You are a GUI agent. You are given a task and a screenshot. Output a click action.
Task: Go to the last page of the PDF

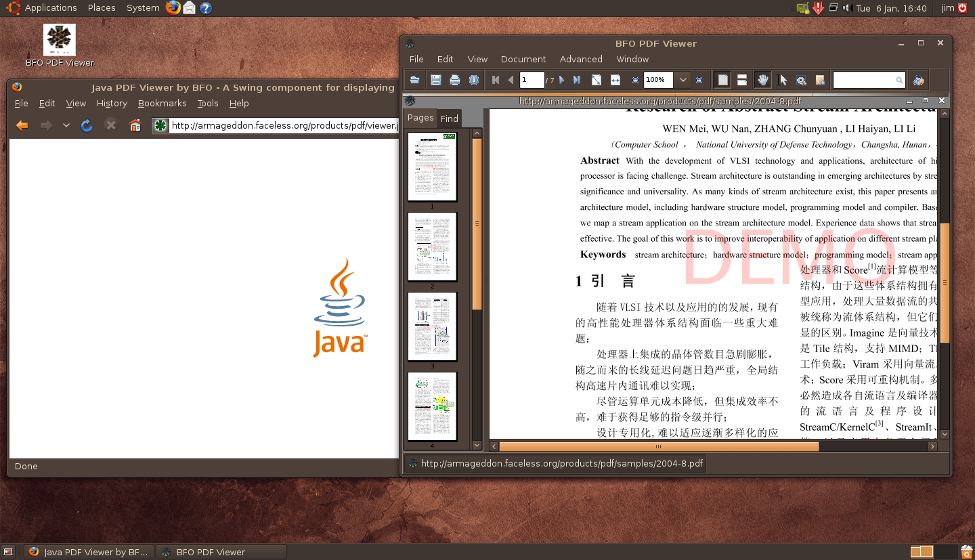577,79
